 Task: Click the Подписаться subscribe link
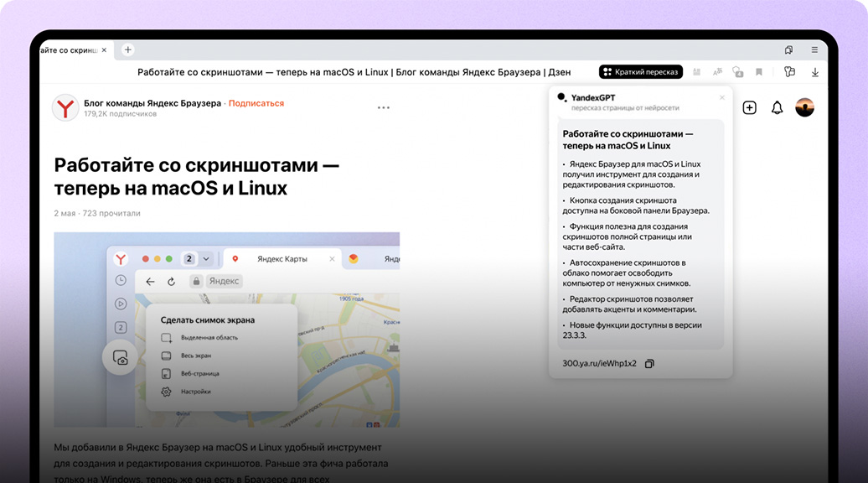pyautogui.click(x=256, y=103)
